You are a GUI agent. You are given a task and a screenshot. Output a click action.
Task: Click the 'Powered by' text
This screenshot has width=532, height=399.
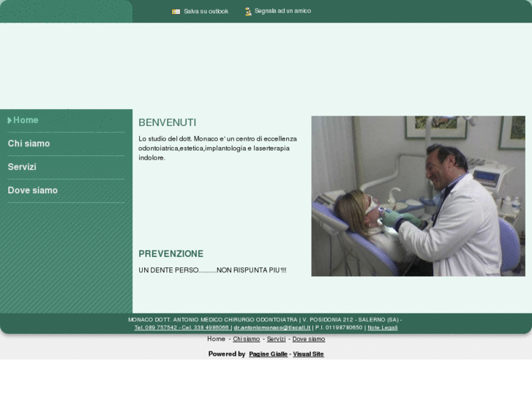[x=227, y=354]
